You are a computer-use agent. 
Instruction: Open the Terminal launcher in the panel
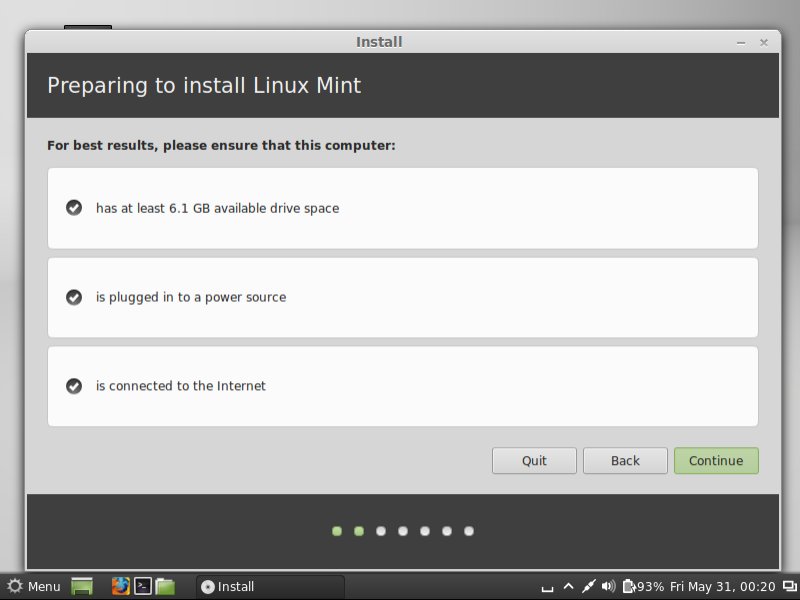(143, 586)
